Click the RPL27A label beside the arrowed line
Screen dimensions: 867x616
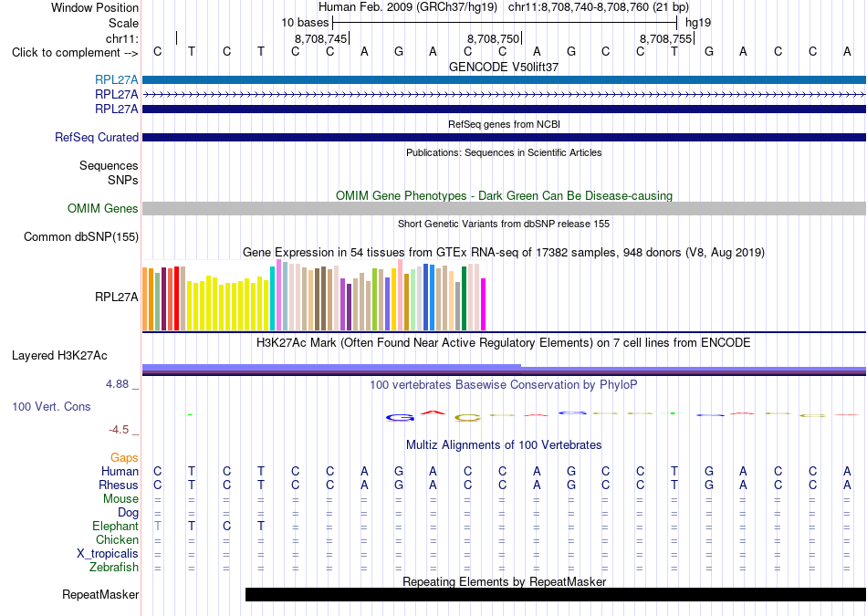point(116,94)
